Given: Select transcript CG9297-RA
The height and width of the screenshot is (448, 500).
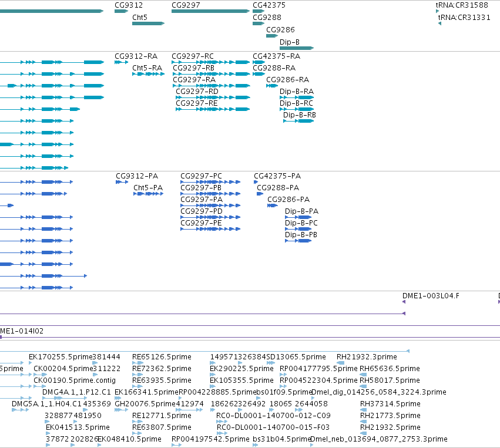Looking at the screenshot, I should click(x=194, y=80).
